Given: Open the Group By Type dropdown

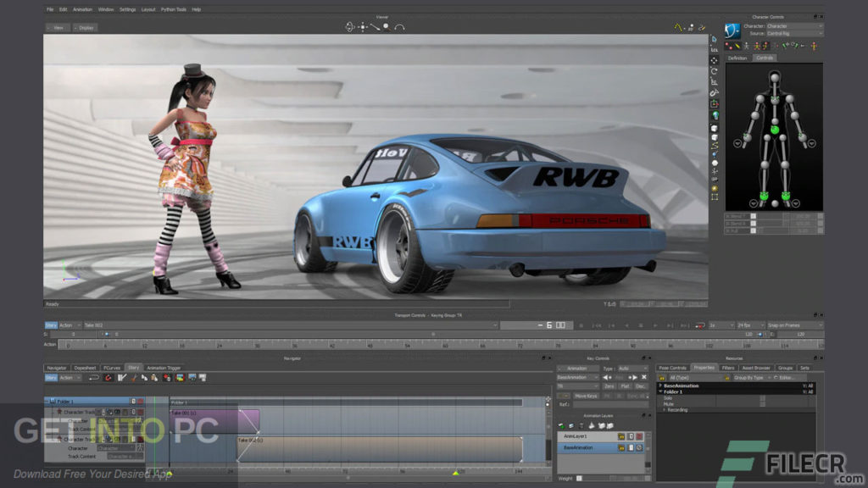Looking at the screenshot, I should 752,377.
